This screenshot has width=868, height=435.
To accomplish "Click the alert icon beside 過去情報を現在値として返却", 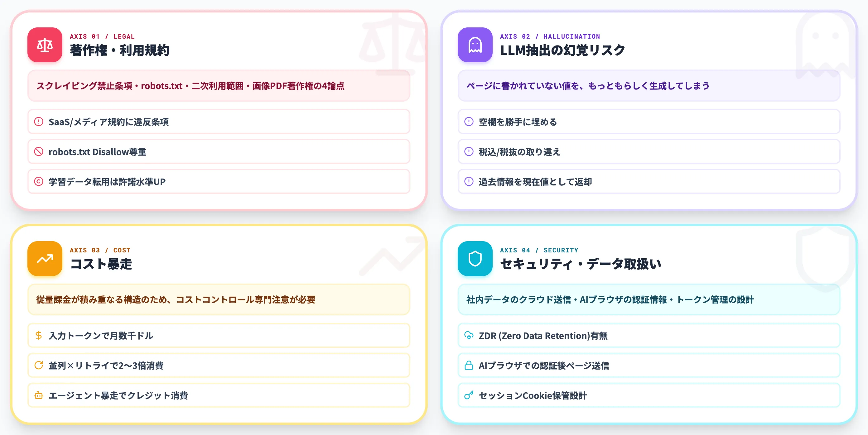I will (469, 181).
